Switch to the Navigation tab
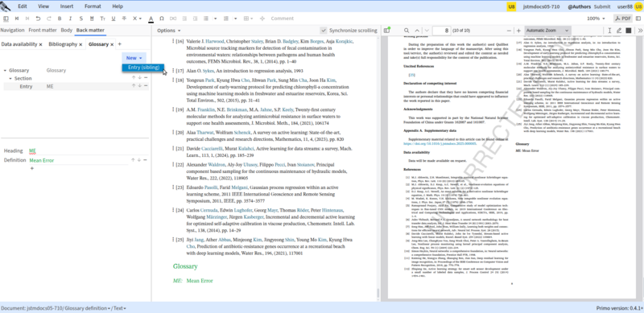Viewport: 644px width, 313px height. point(12,30)
